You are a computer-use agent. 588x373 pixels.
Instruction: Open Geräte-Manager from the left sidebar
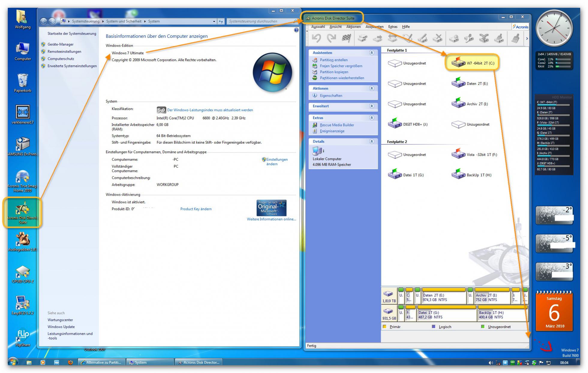coord(60,44)
